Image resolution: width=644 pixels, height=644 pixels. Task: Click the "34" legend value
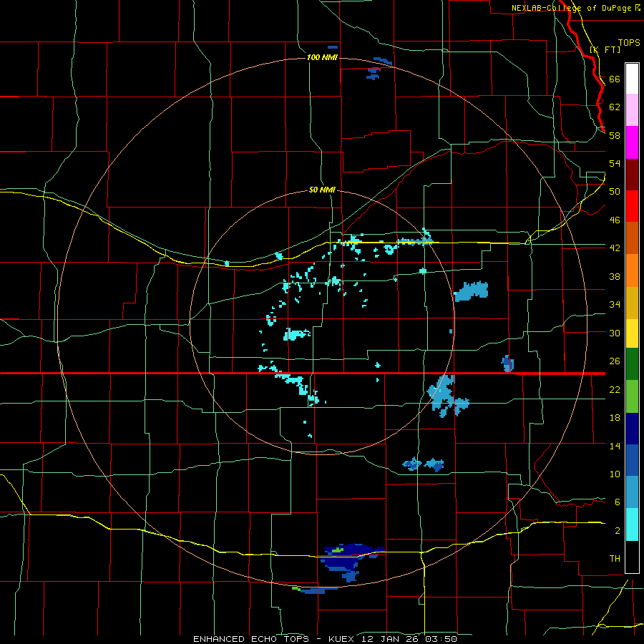coord(615,305)
